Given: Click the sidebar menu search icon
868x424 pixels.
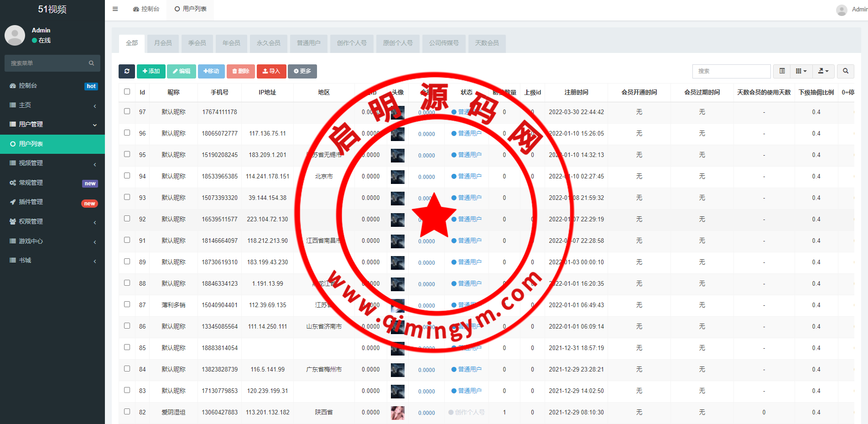Looking at the screenshot, I should click(91, 63).
